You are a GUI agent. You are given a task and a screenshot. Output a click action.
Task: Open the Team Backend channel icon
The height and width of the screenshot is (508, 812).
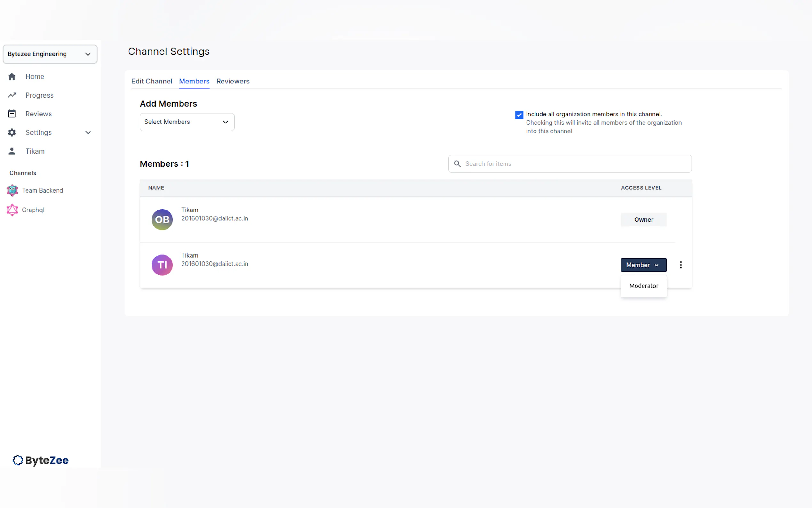pos(12,191)
